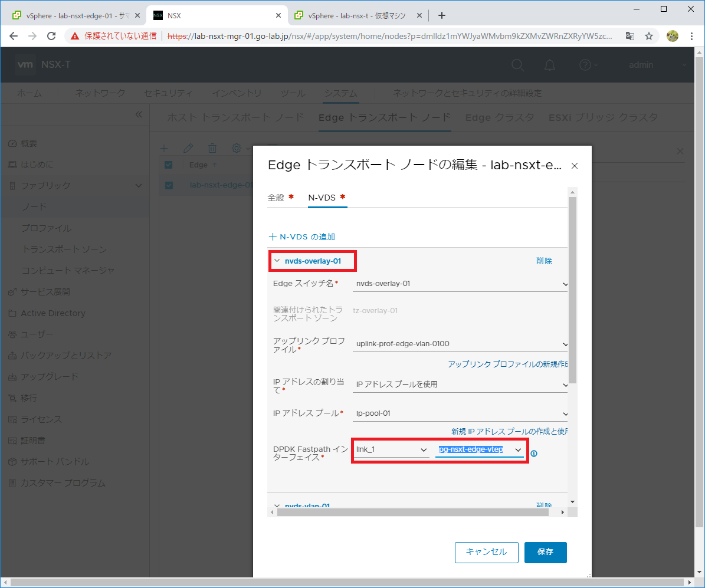The image size is (705, 588).
Task: Open a new browser tab
Action: [x=441, y=15]
